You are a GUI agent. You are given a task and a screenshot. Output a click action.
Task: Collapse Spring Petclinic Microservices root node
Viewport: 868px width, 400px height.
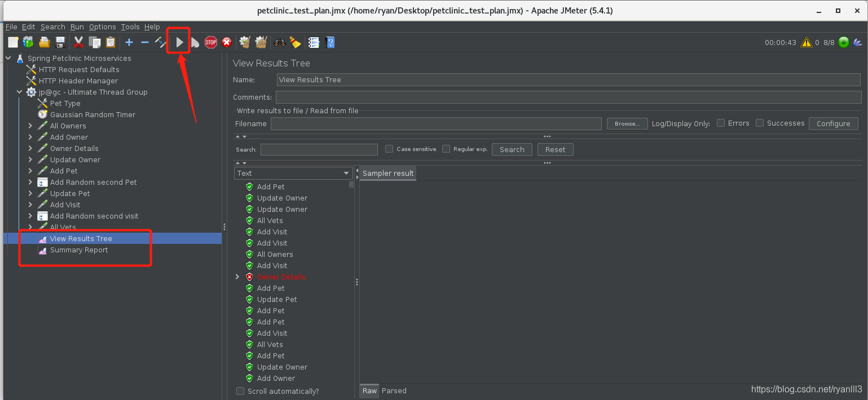pos(8,58)
